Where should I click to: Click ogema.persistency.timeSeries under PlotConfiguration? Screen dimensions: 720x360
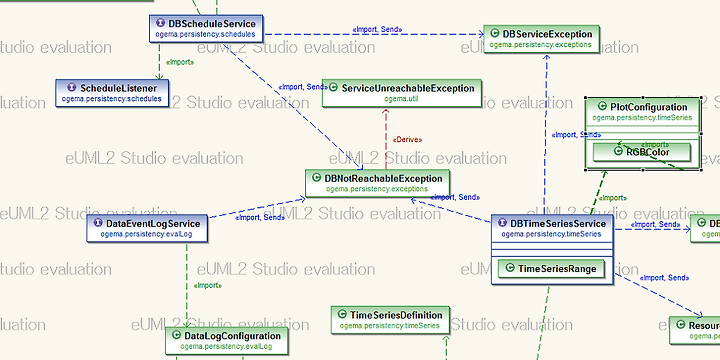(642, 118)
